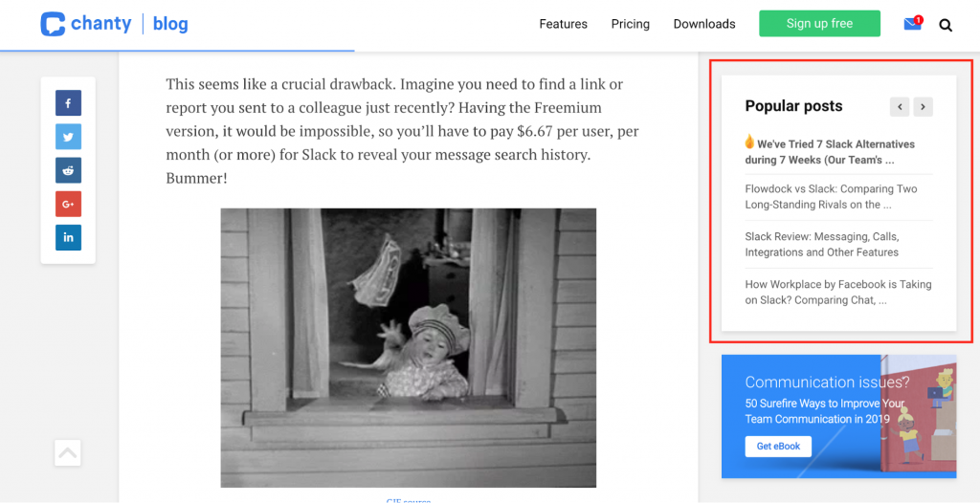Share article on LinkedIn
980x503 pixels.
(x=68, y=237)
